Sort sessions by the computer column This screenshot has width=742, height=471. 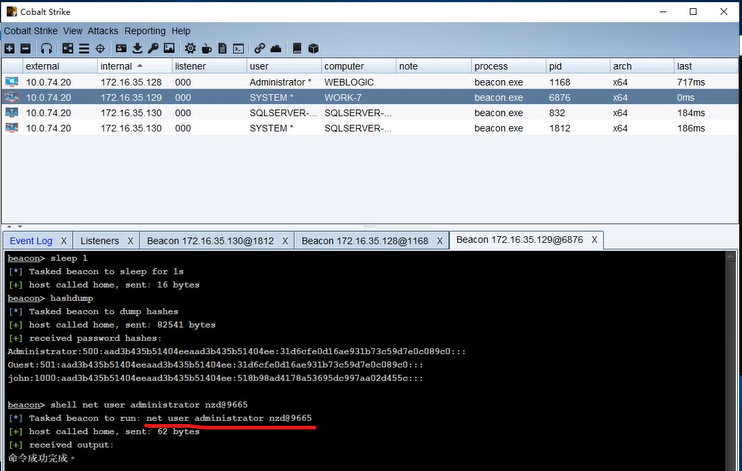tap(359, 66)
